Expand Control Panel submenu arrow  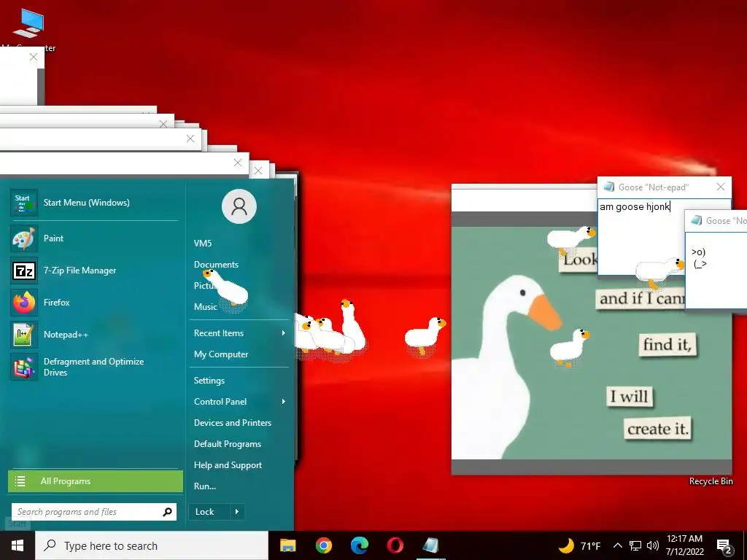[x=284, y=402]
